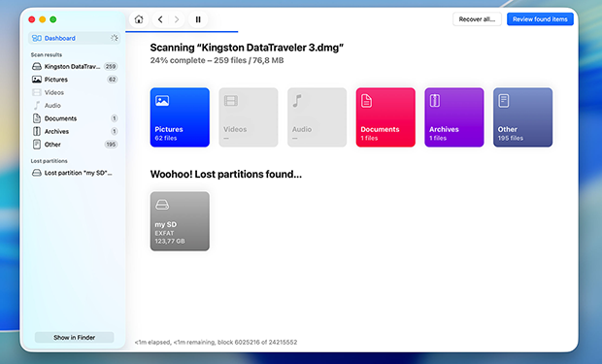Screen dimensions: 602x364
Task: Navigate back with the left chevron
Action: tap(160, 19)
